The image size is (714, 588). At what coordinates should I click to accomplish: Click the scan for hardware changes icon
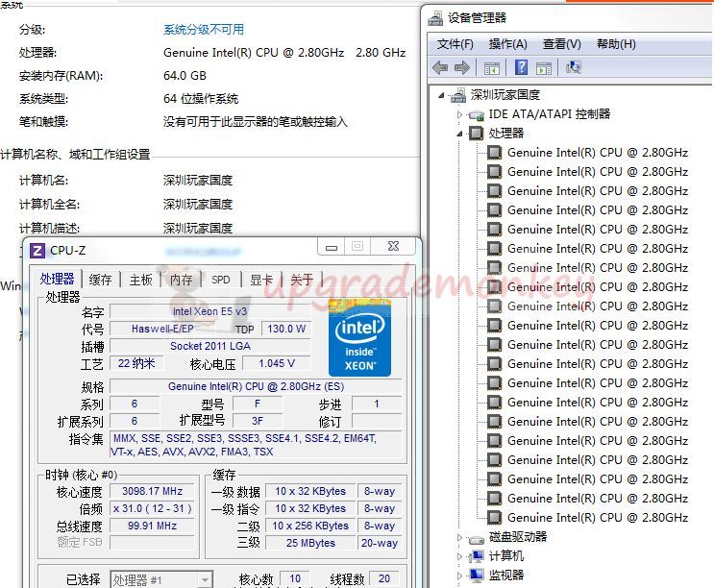point(574,68)
